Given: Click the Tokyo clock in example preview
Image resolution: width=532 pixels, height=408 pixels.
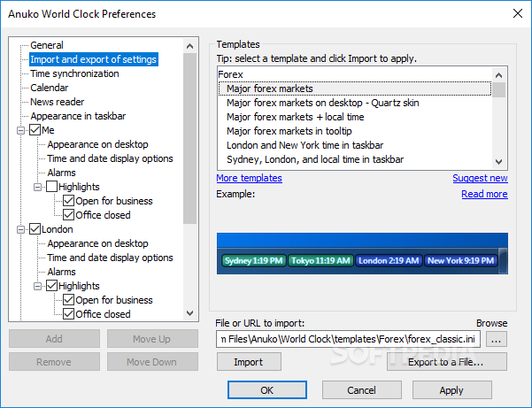Looking at the screenshot, I should (x=320, y=260).
